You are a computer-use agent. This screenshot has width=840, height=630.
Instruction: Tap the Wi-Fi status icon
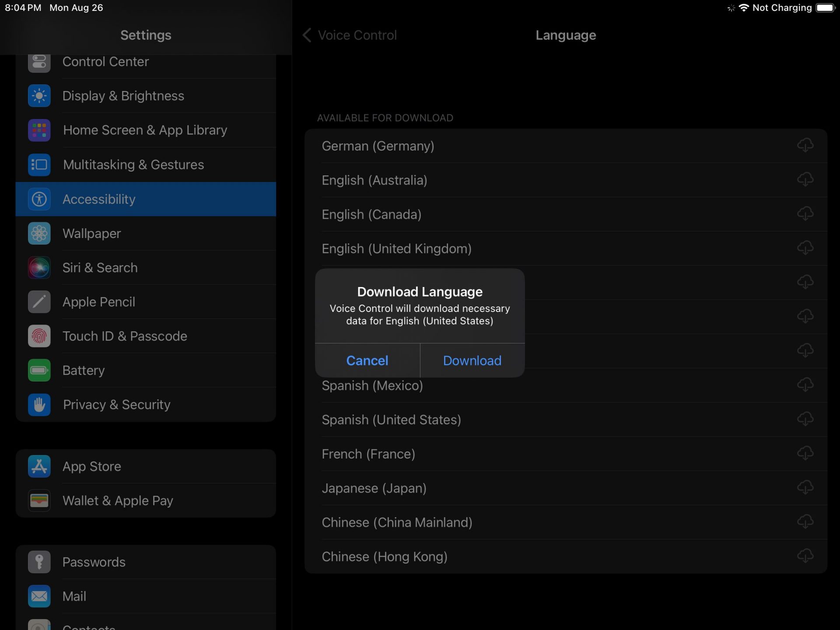(x=743, y=8)
